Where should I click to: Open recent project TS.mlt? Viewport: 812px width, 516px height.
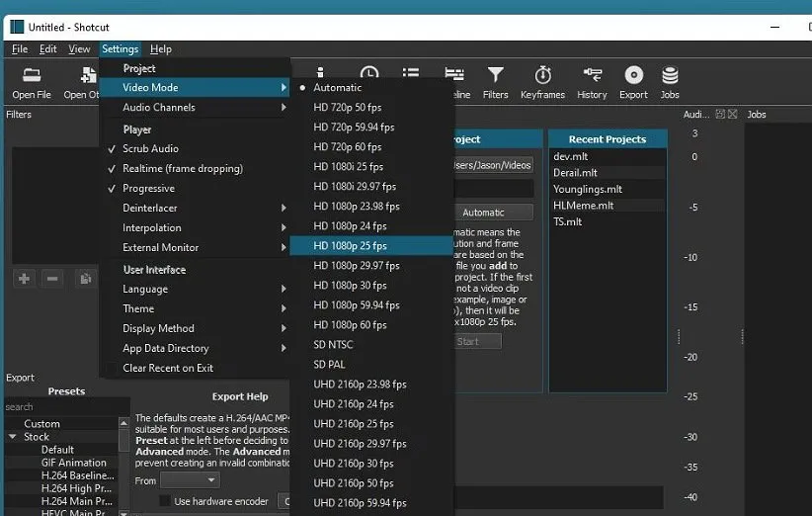point(608,221)
